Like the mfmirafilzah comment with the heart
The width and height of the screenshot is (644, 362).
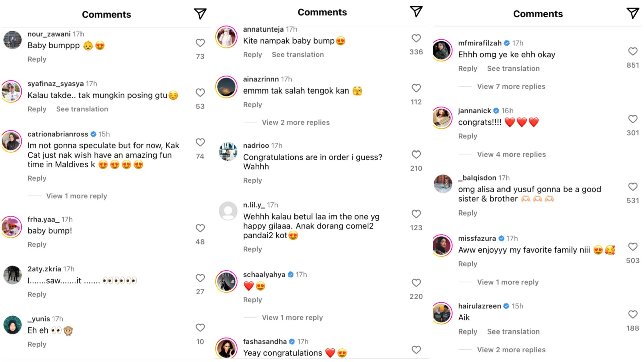coord(633,51)
